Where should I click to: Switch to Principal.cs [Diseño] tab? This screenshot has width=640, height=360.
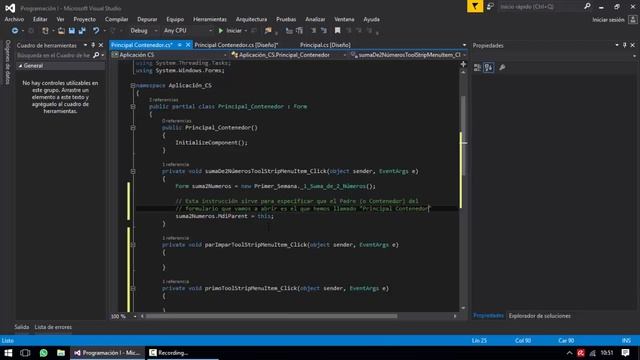click(x=325, y=45)
